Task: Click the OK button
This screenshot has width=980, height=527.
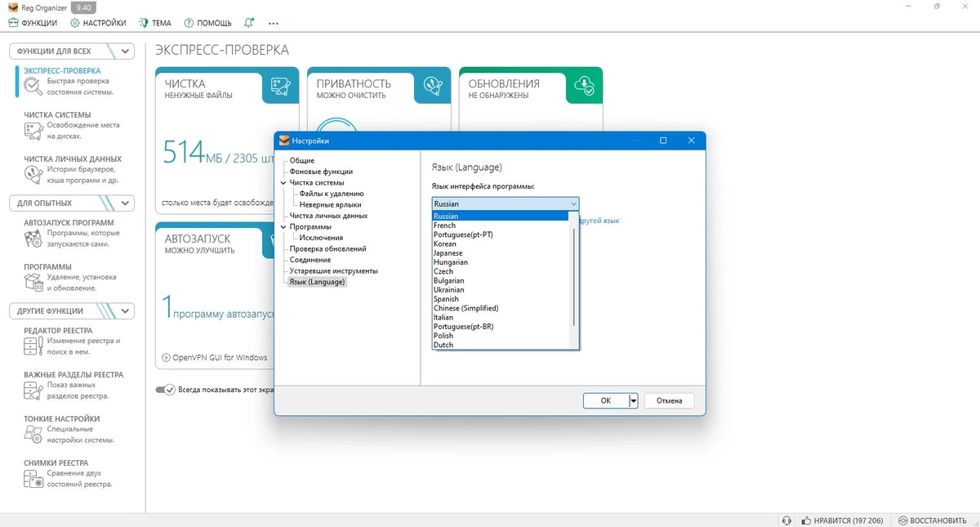Action: 606,400
